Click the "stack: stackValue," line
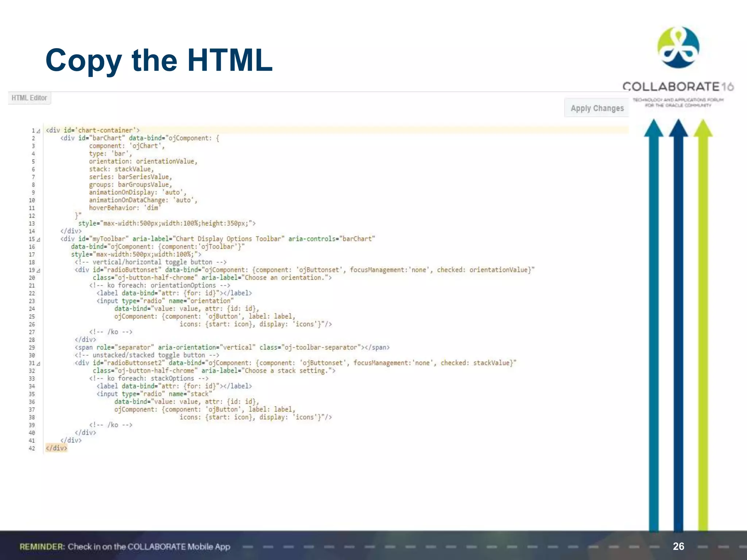 pyautogui.click(x=121, y=169)
